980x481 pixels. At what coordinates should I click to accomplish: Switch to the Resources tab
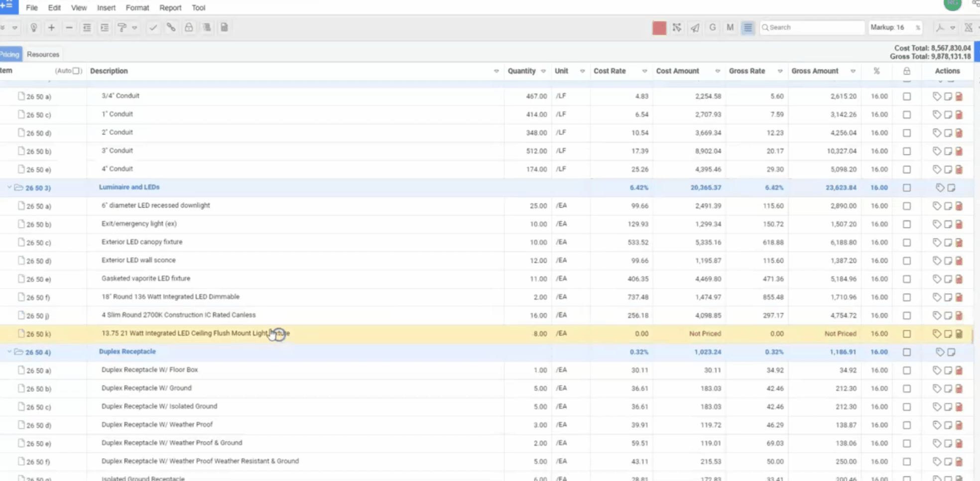pyautogui.click(x=43, y=54)
